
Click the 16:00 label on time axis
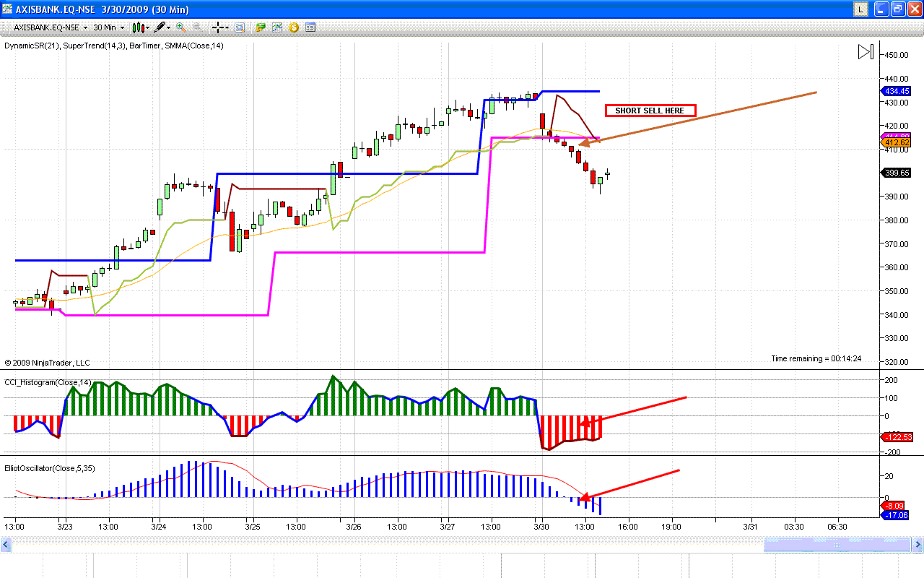pos(628,527)
